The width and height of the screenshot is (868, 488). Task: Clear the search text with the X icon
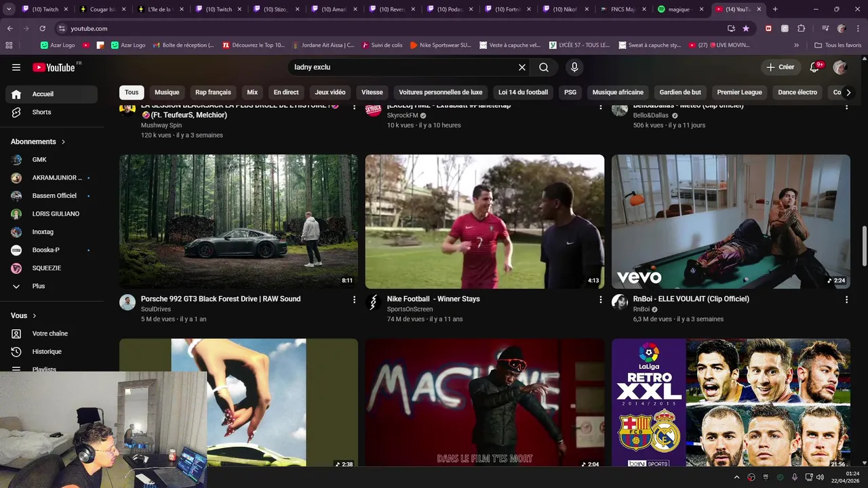522,67
